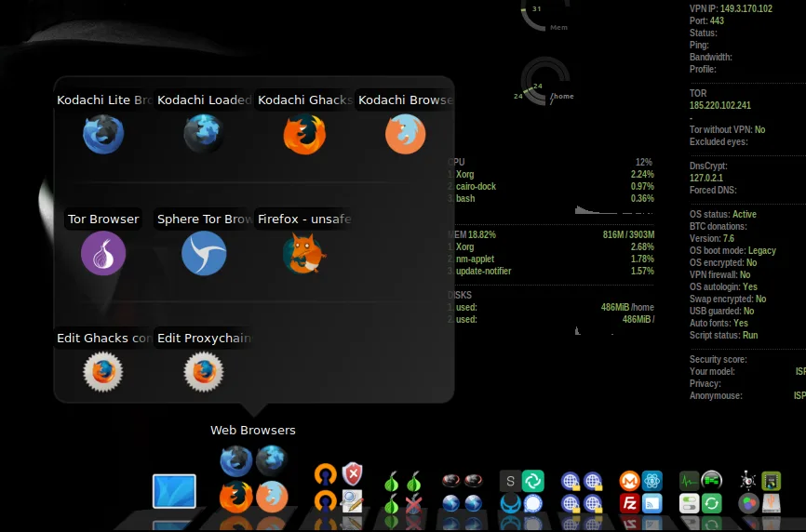Open the Kodachi Loaded browser icon
The height and width of the screenshot is (532, 806).
point(204,134)
